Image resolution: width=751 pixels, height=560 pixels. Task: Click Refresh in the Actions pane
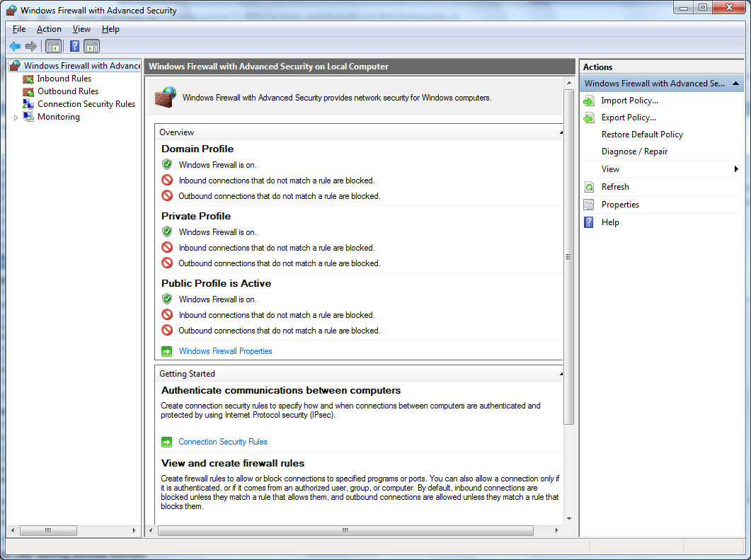point(616,187)
